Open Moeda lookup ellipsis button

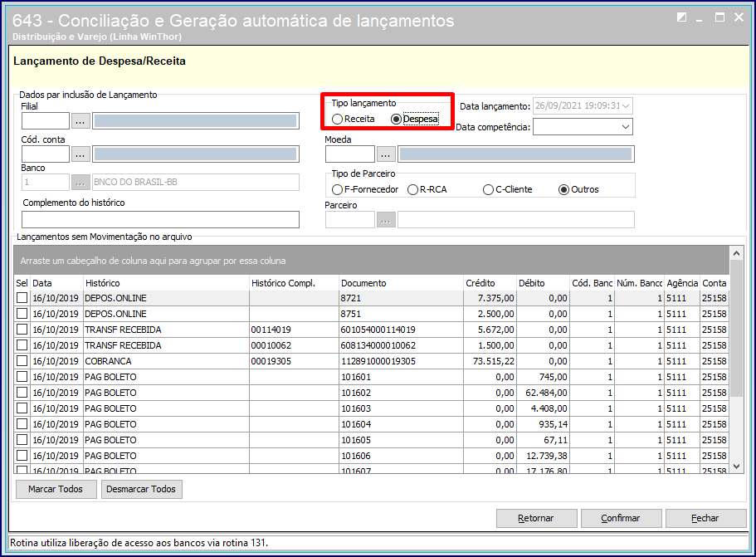(x=386, y=154)
